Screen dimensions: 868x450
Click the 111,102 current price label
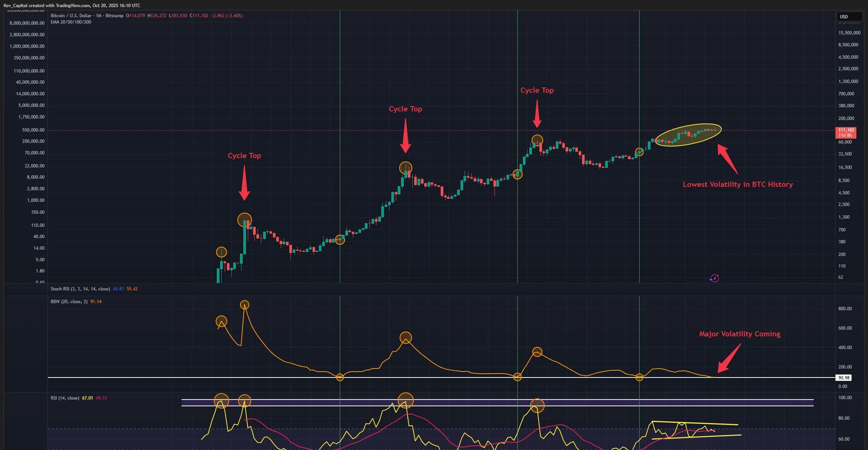[x=846, y=130]
